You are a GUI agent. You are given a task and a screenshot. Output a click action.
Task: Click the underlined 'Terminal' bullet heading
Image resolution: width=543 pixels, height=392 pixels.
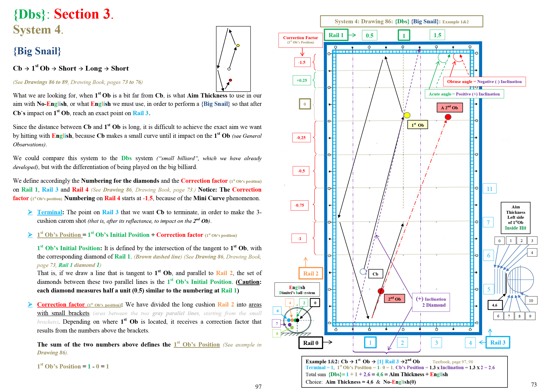pos(50,212)
